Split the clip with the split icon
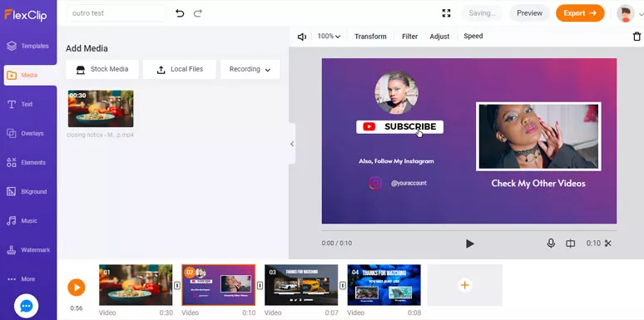This screenshot has width=644, height=320. tap(571, 244)
